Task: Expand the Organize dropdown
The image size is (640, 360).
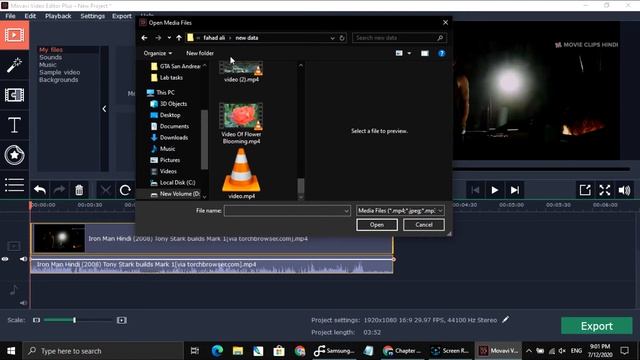Action: 158,53
